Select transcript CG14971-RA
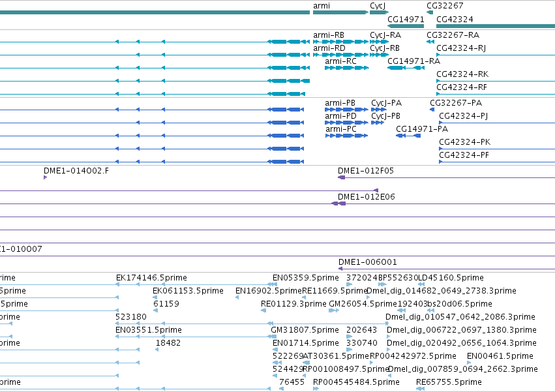The width and height of the screenshot is (555, 392). 413,61
